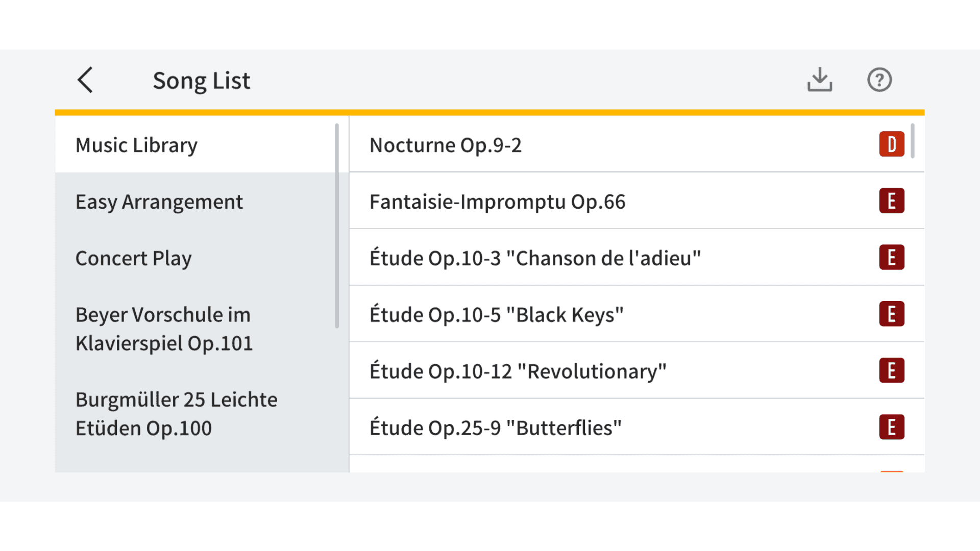Click the E badge beside Revolutionary étude
This screenshot has height=551, width=980.
pyautogui.click(x=891, y=371)
